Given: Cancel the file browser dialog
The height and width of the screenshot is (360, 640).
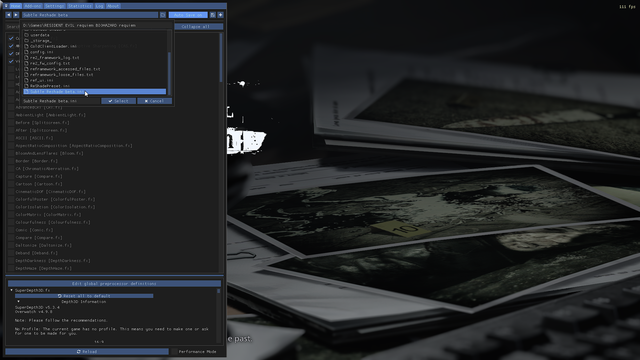Looking at the screenshot, I should coord(154,101).
